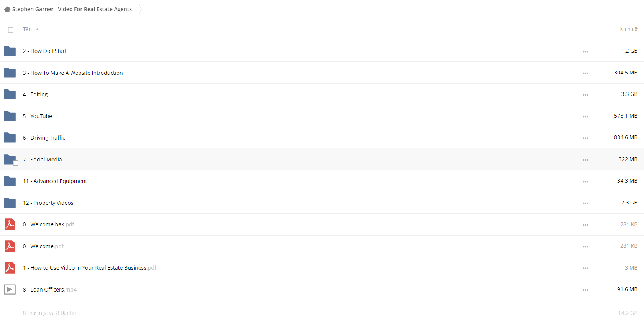Screen dimensions: 644x323
Task: Click PDF icon for 0 - Welcome.pdf
Action: pos(10,246)
